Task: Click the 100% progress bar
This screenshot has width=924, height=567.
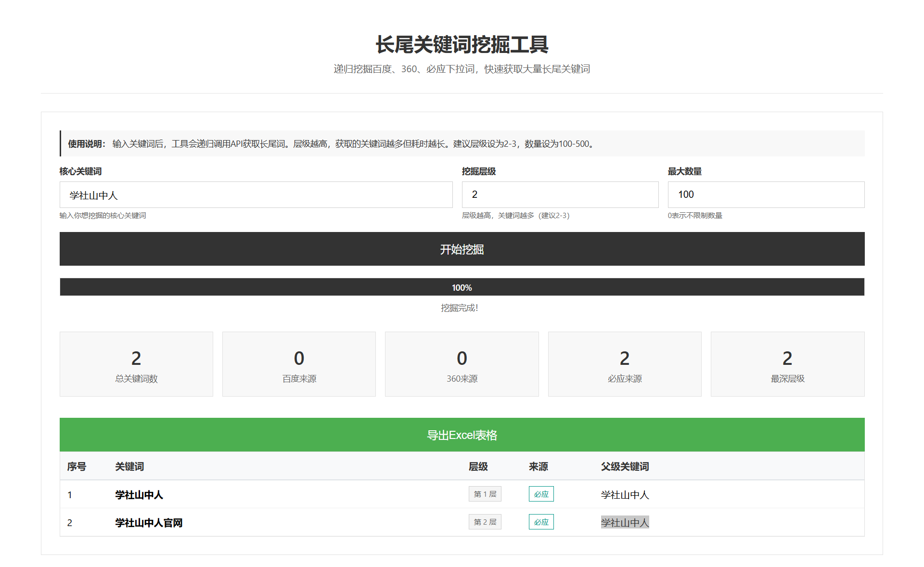Action: [x=461, y=287]
